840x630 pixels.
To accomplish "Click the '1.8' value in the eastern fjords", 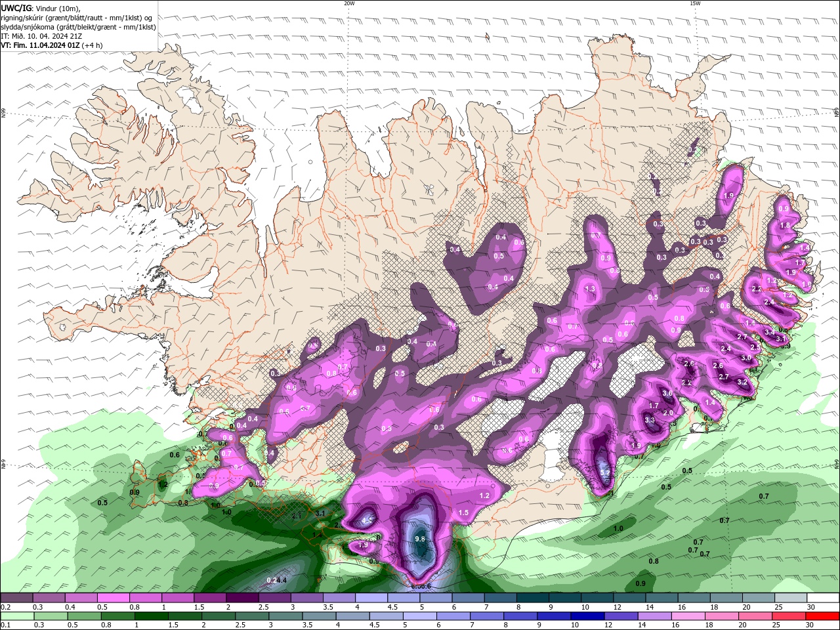I will point(785,225).
